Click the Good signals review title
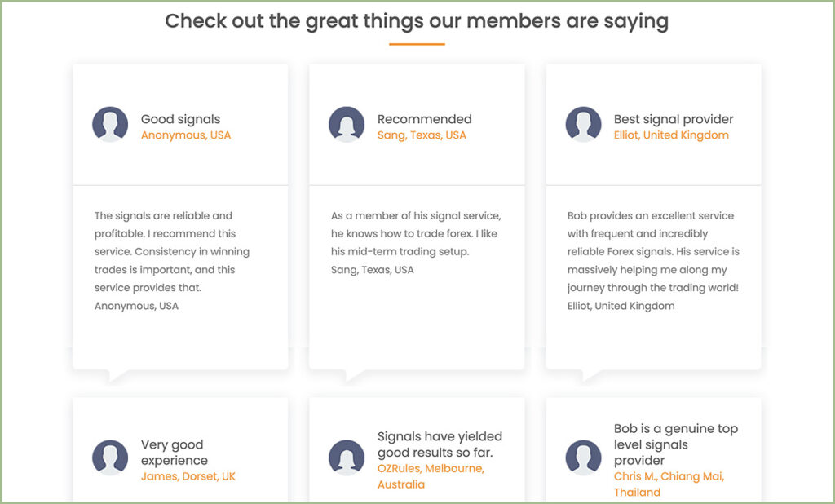The width and height of the screenshot is (835, 504). [180, 119]
